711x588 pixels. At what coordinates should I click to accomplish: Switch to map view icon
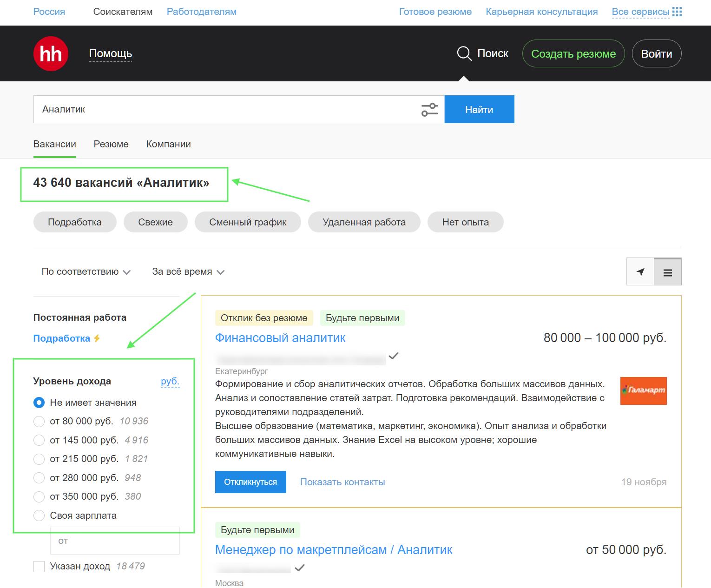click(x=640, y=272)
